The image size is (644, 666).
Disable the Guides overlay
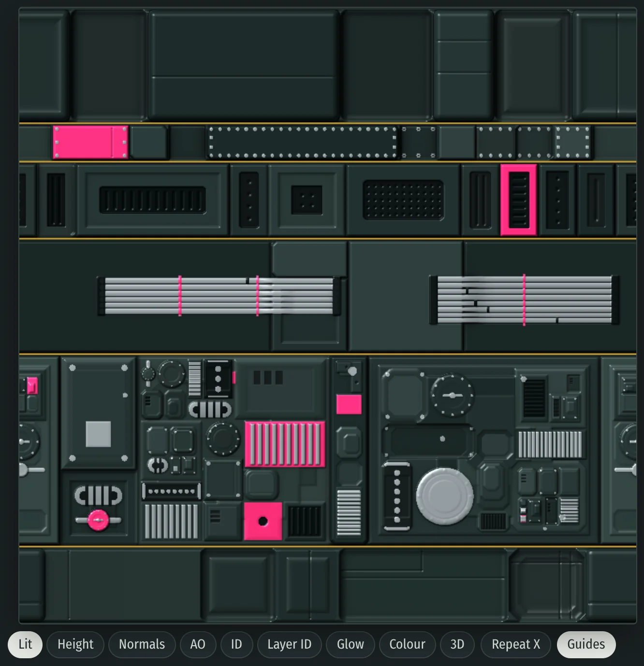(586, 644)
